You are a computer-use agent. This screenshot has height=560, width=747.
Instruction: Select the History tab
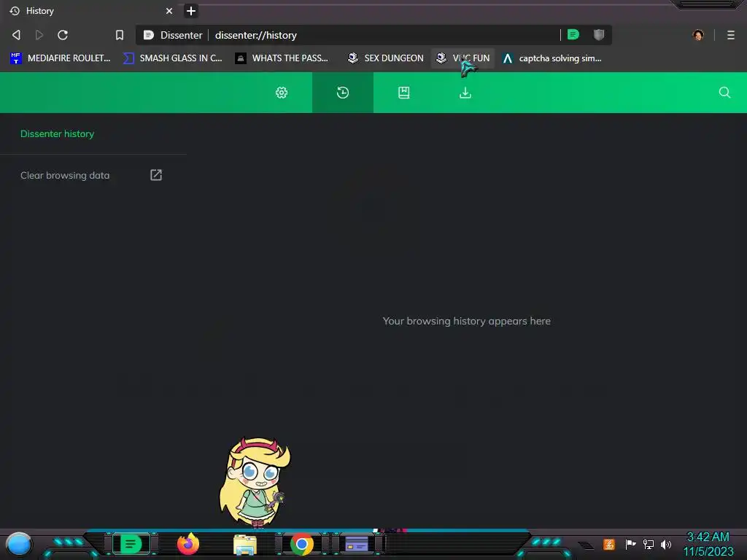pos(90,11)
